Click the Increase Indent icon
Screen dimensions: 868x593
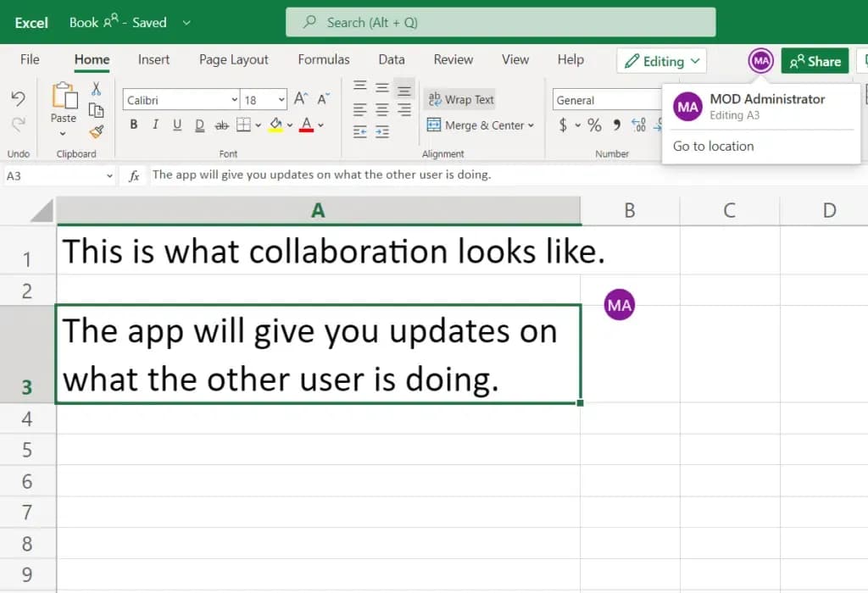point(381,131)
